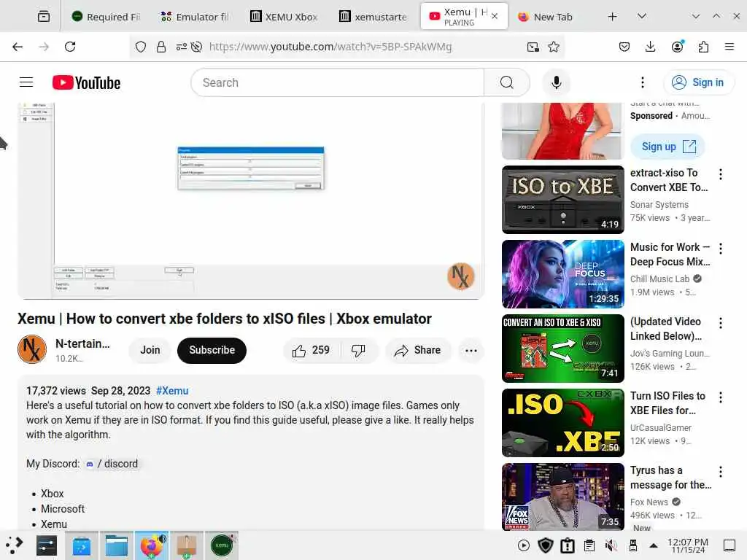Open tracking protection shield in address bar
Viewport: 747px width, 560px height.
(x=141, y=47)
